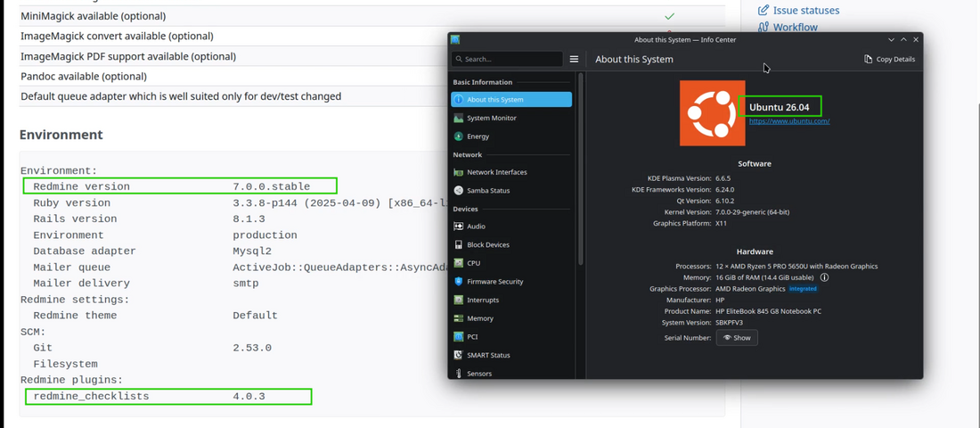Open the Network Interfaces page
Image resolution: width=980 pixels, height=428 pixels.
511,172
